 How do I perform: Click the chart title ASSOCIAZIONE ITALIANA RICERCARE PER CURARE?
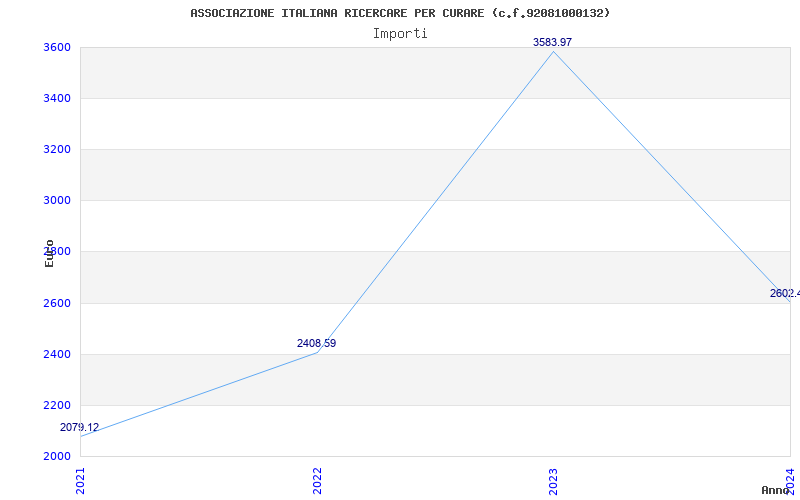[x=400, y=13]
